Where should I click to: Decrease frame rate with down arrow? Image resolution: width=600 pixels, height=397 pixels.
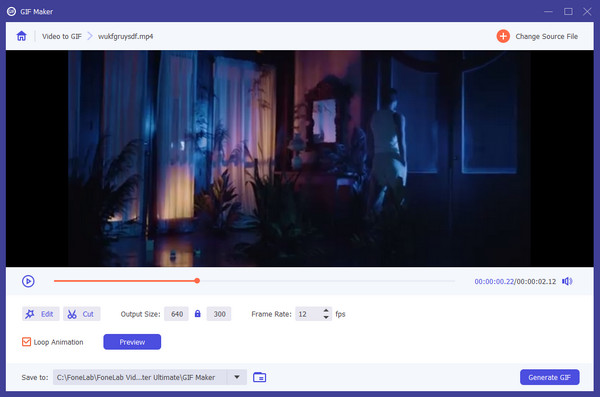326,317
